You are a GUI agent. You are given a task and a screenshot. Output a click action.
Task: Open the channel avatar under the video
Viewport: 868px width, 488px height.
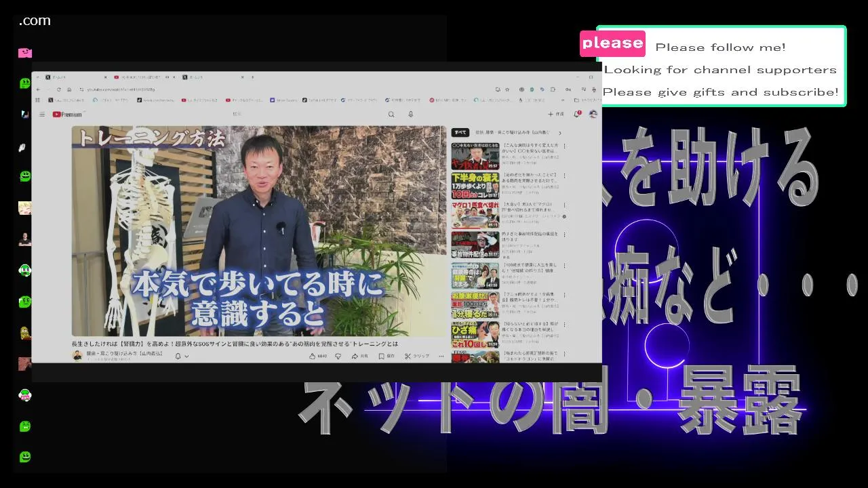[x=77, y=355]
